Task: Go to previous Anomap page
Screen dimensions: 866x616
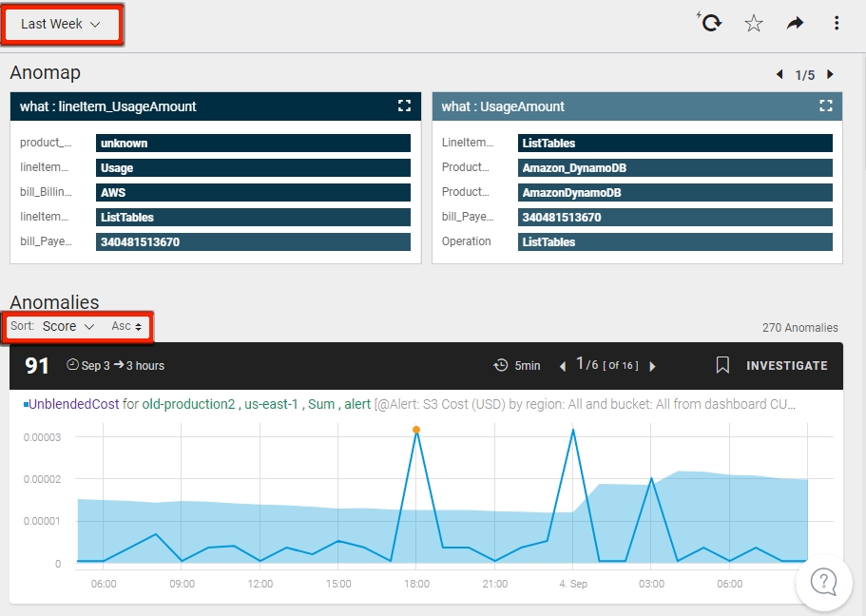Action: (x=779, y=74)
